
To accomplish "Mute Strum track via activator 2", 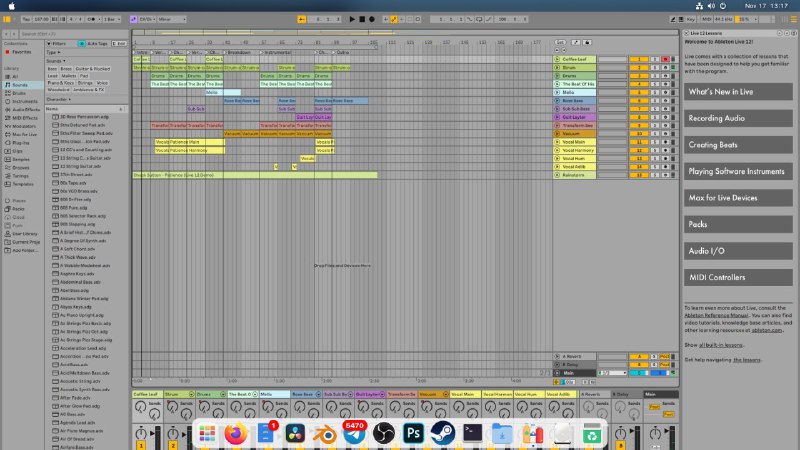I will pos(639,67).
